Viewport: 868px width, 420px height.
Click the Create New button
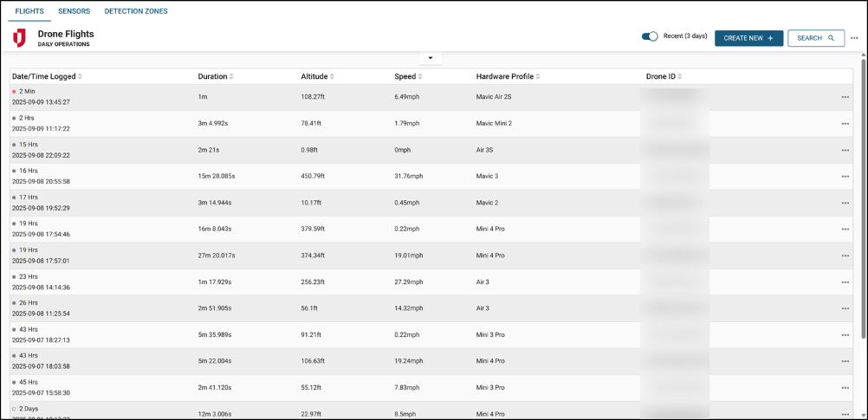(748, 38)
